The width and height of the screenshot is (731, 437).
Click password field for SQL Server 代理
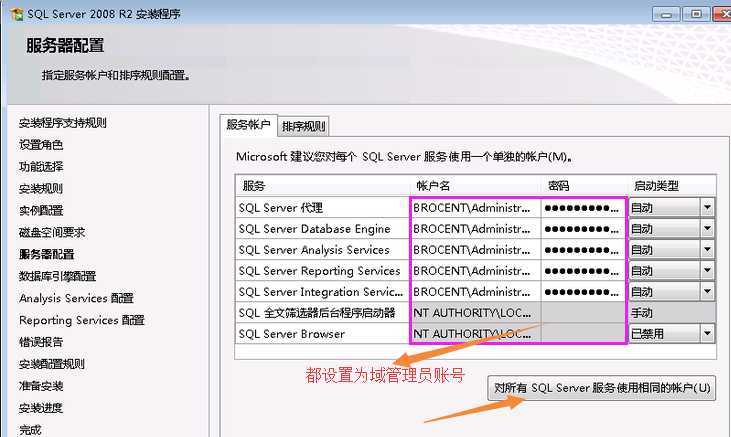point(583,208)
